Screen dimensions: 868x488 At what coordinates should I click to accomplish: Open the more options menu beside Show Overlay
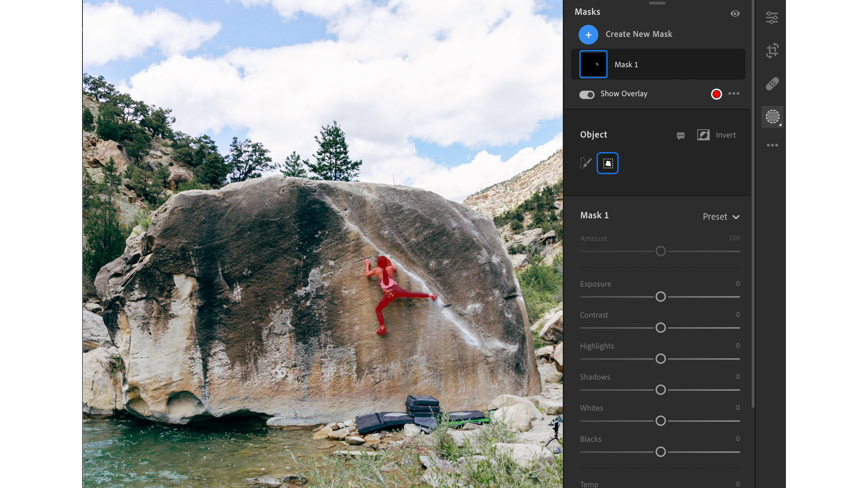click(734, 93)
